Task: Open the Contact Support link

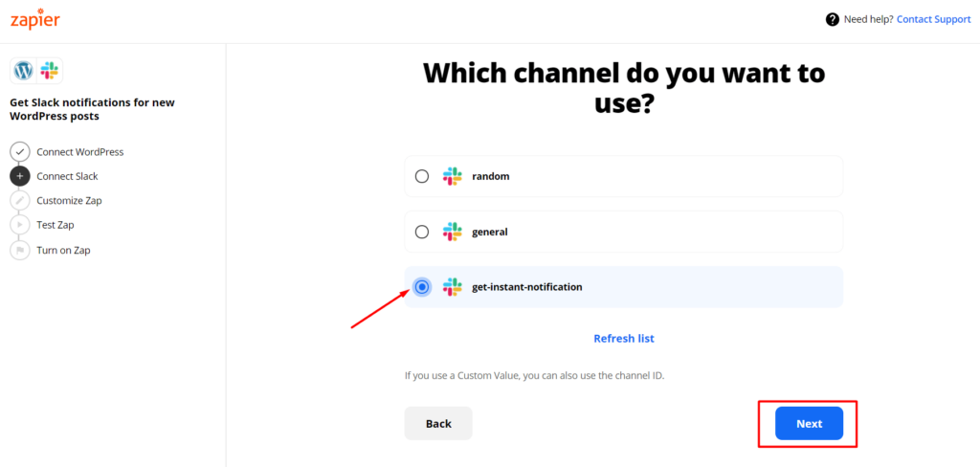Action: 934,19
